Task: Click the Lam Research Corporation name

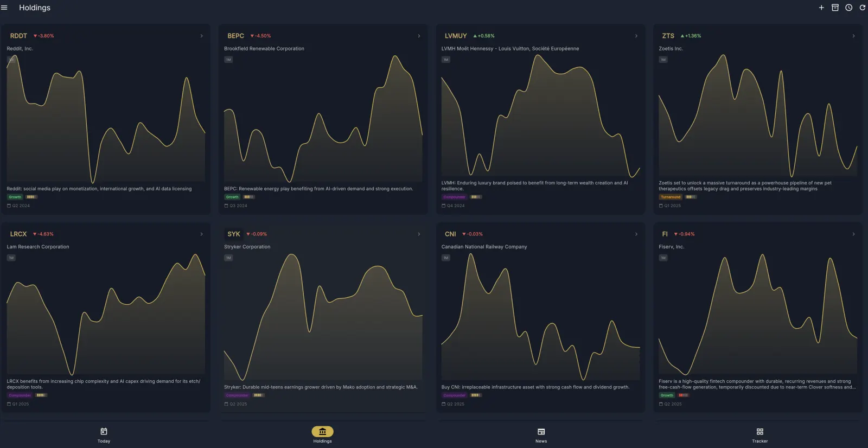Action: click(x=38, y=247)
